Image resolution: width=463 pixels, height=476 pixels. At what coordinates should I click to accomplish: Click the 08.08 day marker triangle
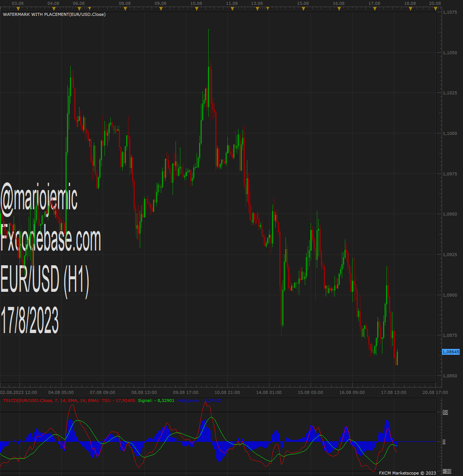click(125, 8)
